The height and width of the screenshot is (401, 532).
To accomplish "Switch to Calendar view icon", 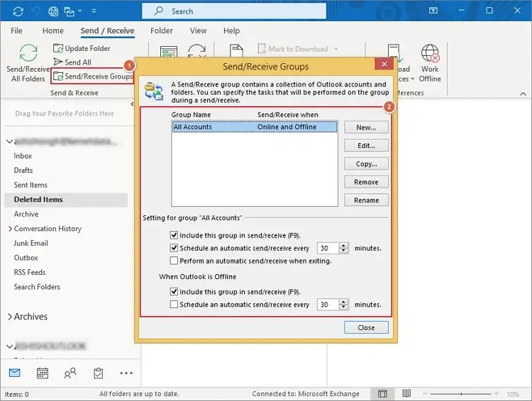I will click(x=43, y=373).
